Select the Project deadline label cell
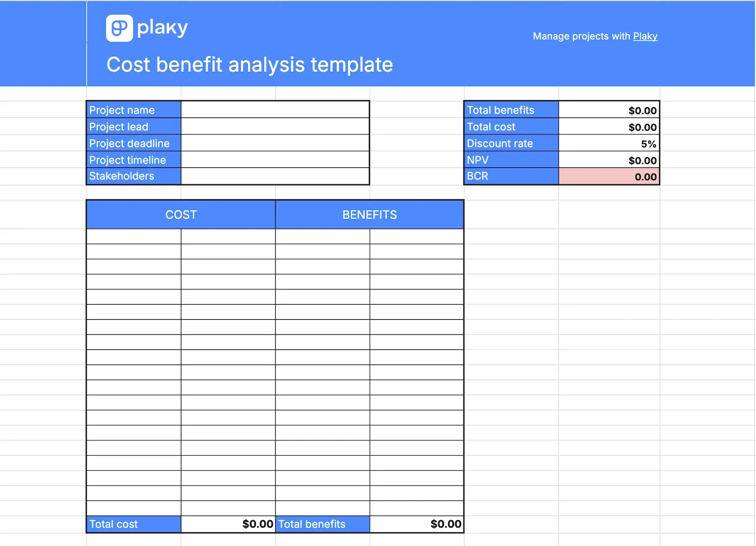The width and height of the screenshot is (756, 546). tap(134, 143)
